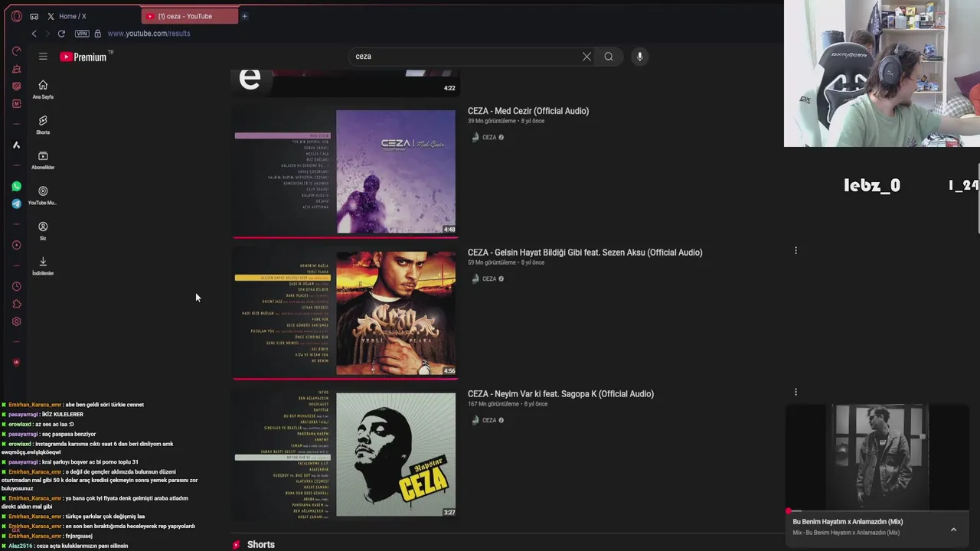Viewport: 980px width, 551px height.
Task: Open CEZA channel under Neyim Var ki
Action: click(x=489, y=420)
